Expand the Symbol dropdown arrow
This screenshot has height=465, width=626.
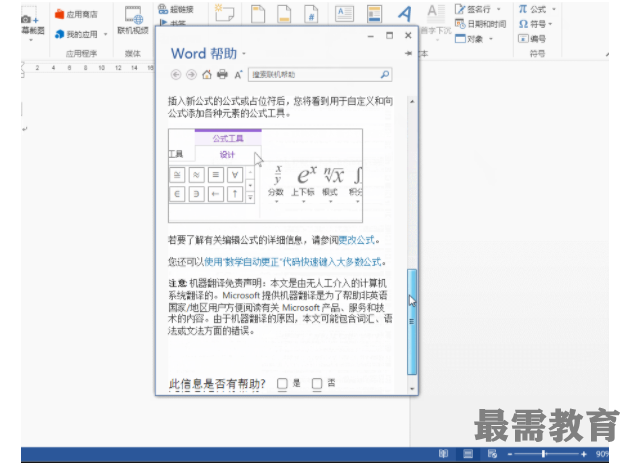[551, 24]
